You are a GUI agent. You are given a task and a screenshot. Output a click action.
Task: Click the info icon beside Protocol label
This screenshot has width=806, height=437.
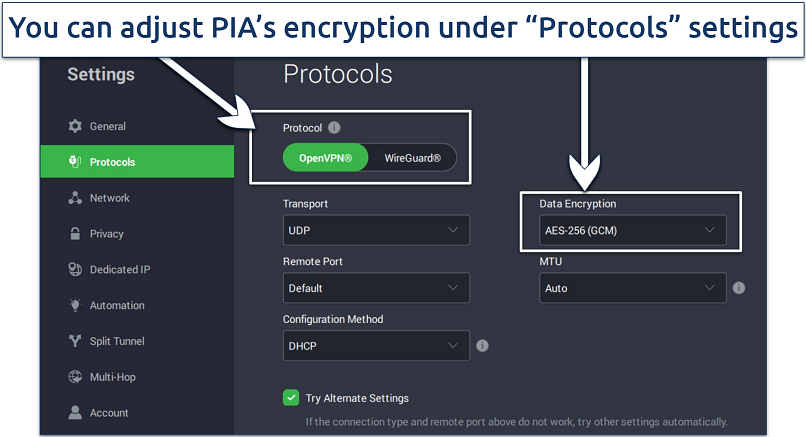pos(334,128)
